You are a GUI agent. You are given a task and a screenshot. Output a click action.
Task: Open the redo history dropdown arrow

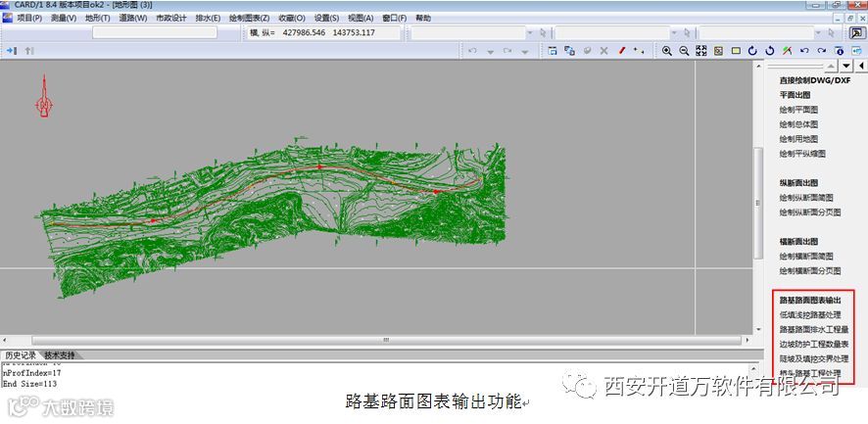tap(525, 52)
